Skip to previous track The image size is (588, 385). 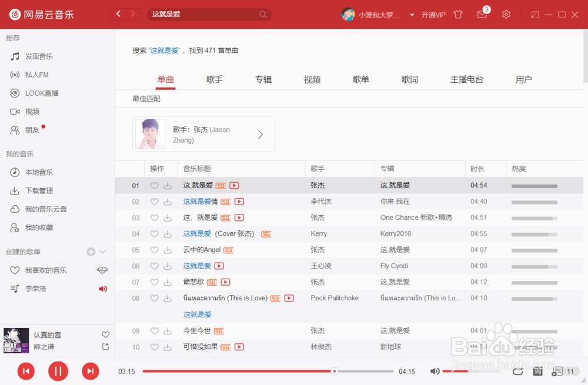click(x=26, y=371)
